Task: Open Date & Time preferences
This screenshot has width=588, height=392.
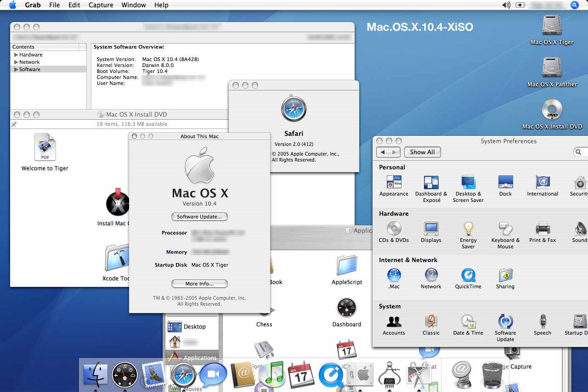Action: point(468,325)
